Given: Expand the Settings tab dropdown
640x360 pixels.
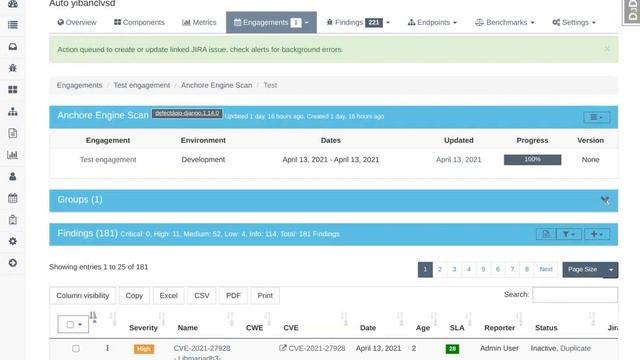Looking at the screenshot, I should pyautogui.click(x=593, y=23).
